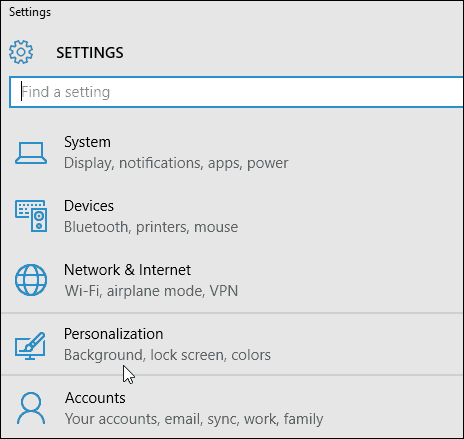
Task: Go to Network & Internet settings label
Action: [x=127, y=270]
